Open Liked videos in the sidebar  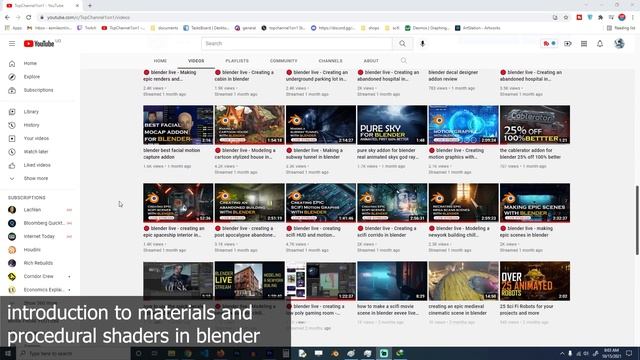[x=38, y=165]
